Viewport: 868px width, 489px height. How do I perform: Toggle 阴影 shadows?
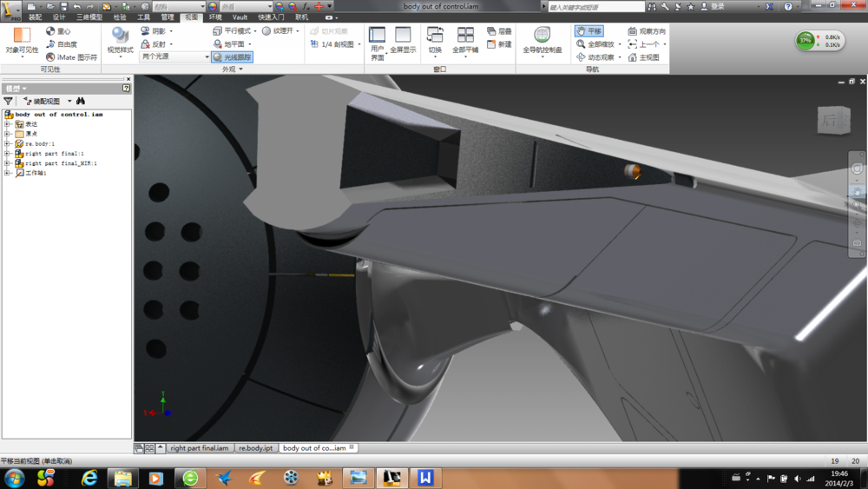pos(154,31)
